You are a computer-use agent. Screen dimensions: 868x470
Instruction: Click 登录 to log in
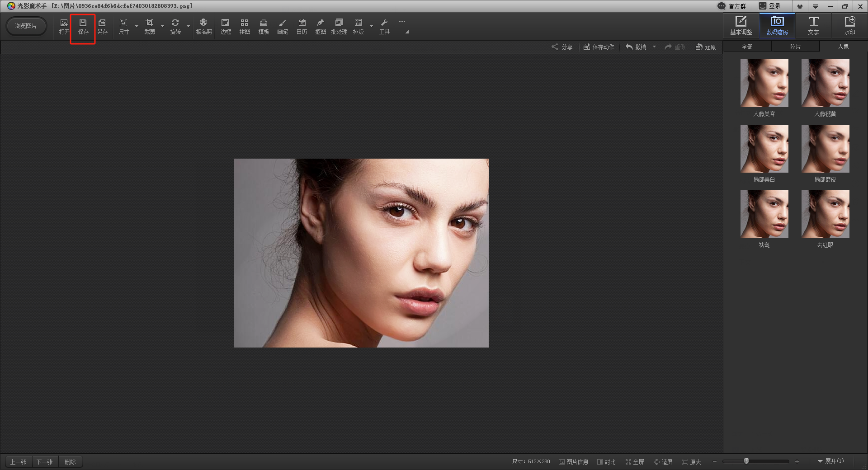click(770, 6)
